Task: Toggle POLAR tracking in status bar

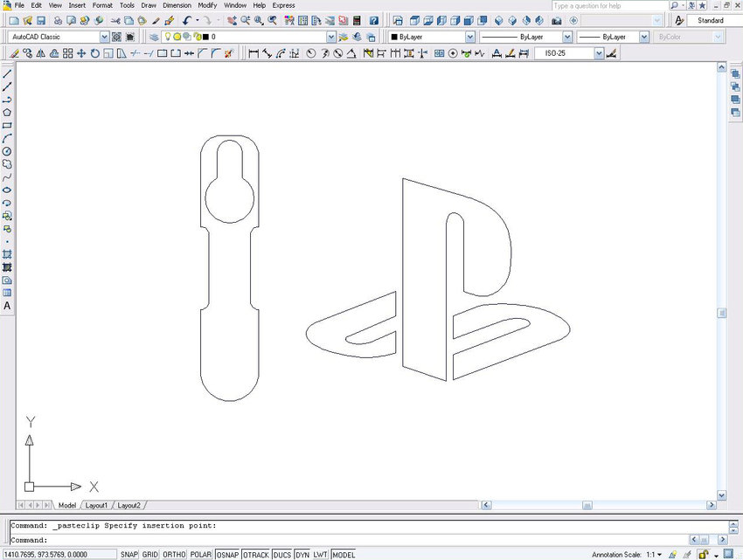Action: pyautogui.click(x=201, y=554)
